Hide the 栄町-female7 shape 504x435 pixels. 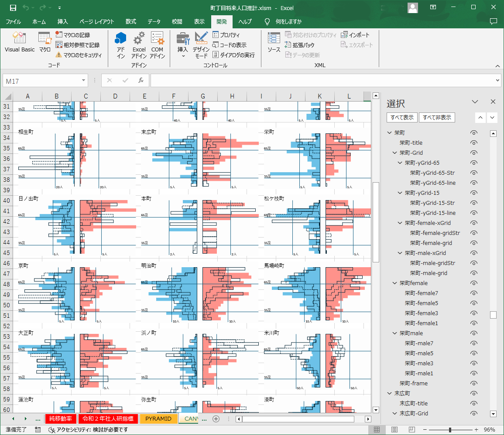coord(474,293)
